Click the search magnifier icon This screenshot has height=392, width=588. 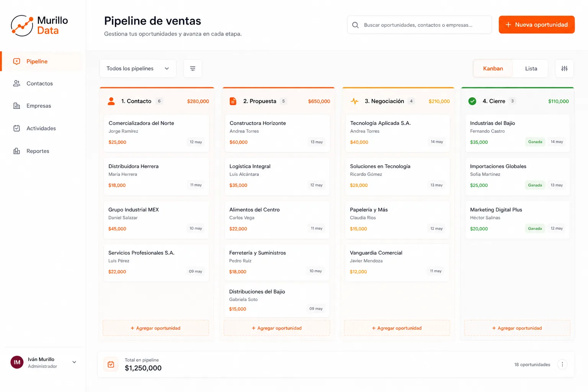coord(355,25)
